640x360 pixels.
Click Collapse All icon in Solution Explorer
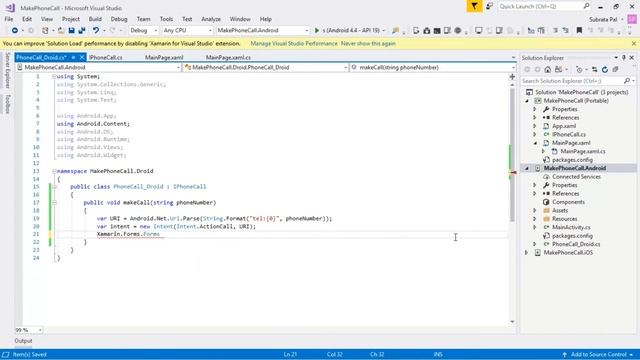click(x=616, y=70)
